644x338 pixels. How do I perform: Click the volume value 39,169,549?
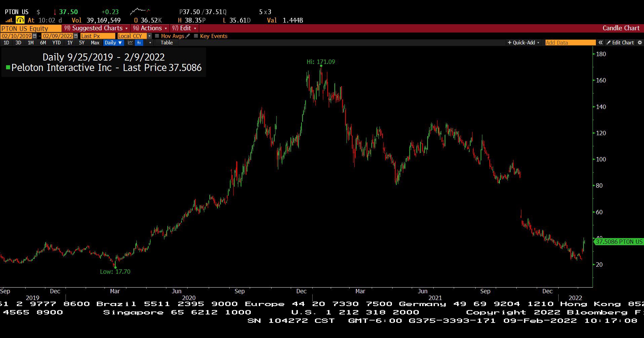click(x=104, y=21)
